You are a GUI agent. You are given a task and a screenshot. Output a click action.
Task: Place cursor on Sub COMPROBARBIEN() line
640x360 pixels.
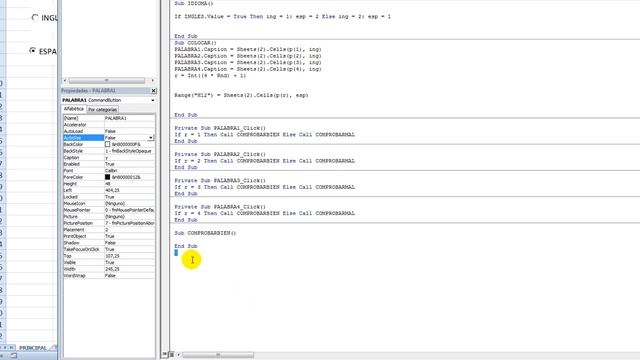point(205,233)
